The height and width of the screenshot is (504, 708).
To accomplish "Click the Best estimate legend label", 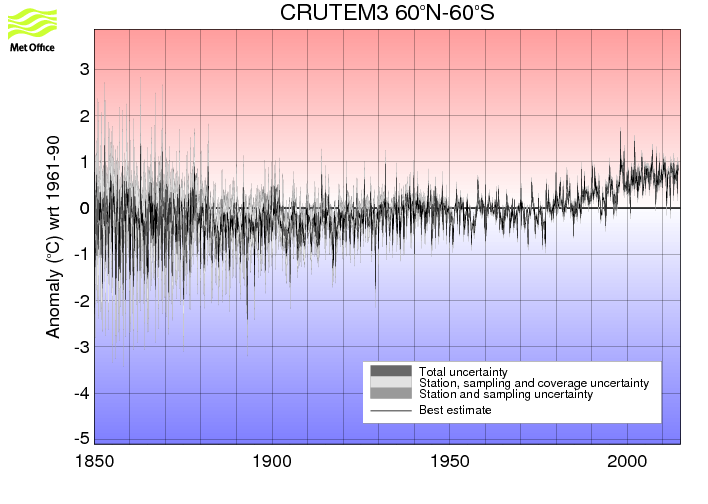I will [455, 410].
